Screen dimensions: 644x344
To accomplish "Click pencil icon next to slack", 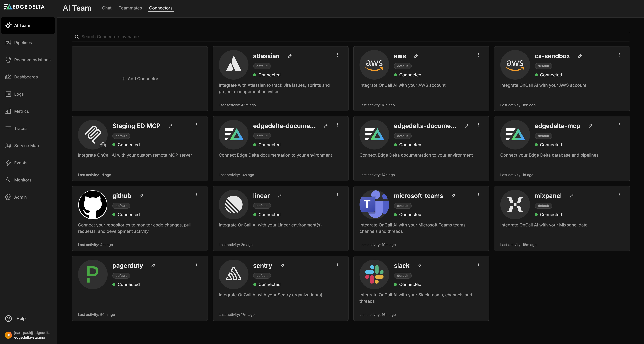I will [x=420, y=266].
